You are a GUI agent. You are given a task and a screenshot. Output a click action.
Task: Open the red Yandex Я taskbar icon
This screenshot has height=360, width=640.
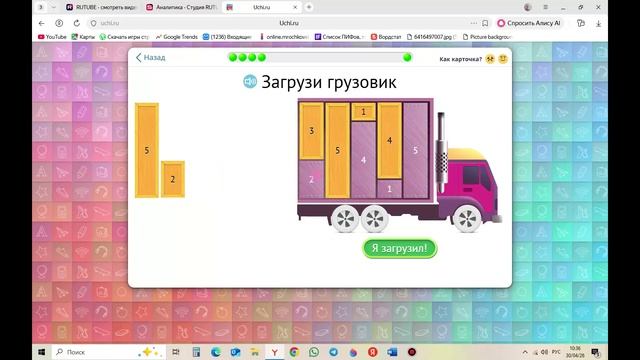(x=373, y=352)
